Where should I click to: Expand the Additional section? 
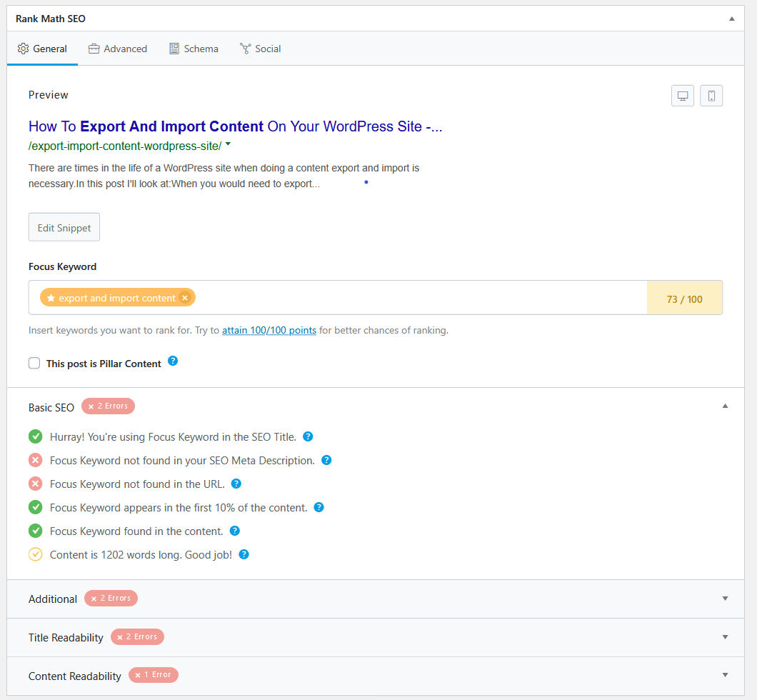click(725, 599)
